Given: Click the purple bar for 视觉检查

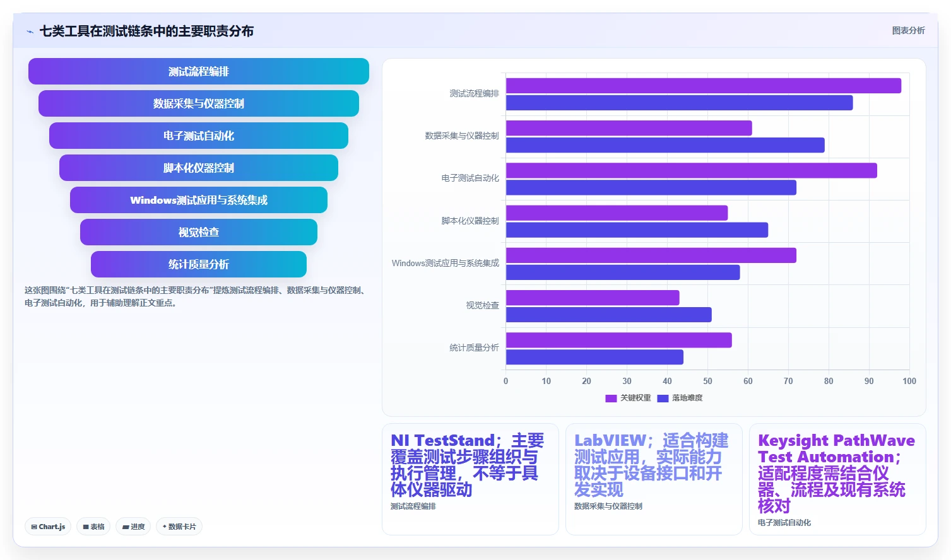Looking at the screenshot, I should [x=593, y=298].
